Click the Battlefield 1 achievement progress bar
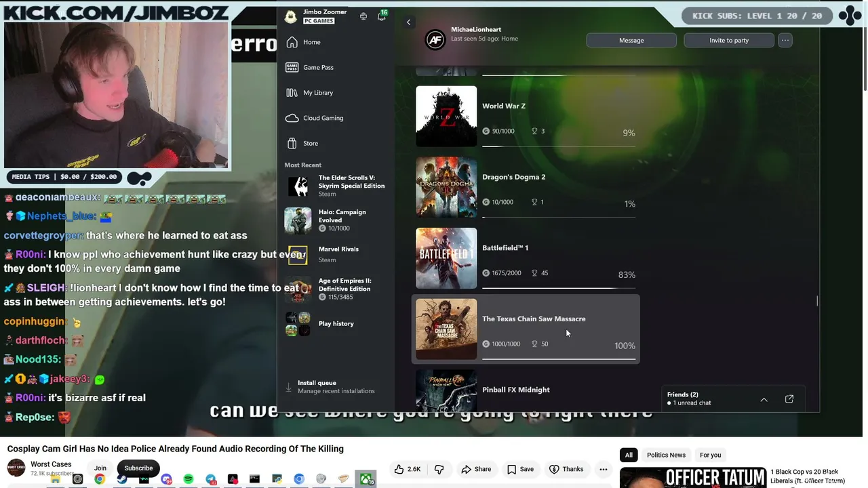Viewport: 868px width, 488px height. coord(559,288)
